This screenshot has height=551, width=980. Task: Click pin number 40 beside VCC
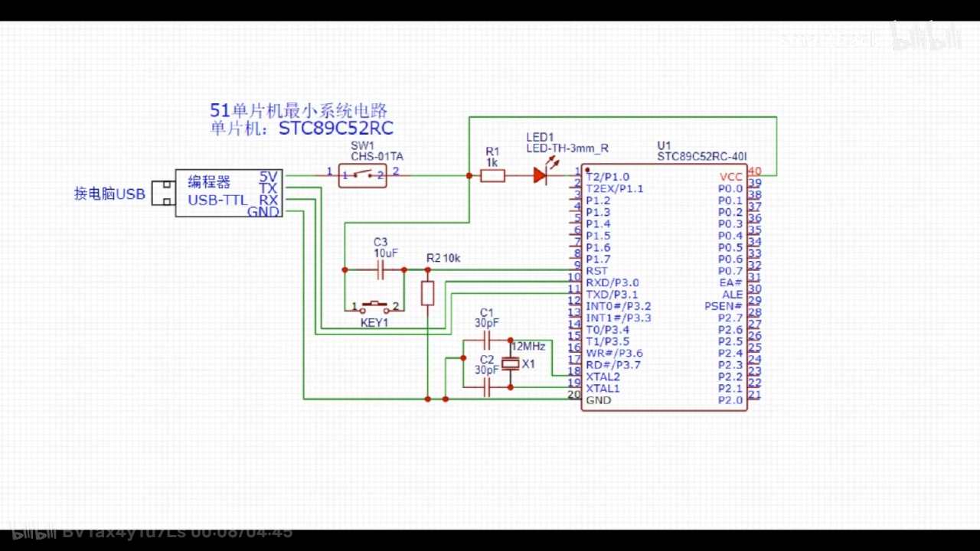pyautogui.click(x=755, y=171)
